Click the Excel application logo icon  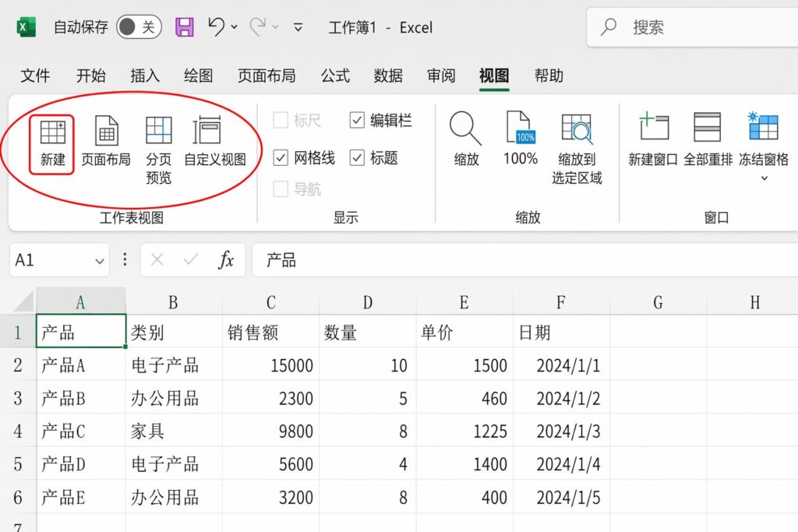click(26, 27)
